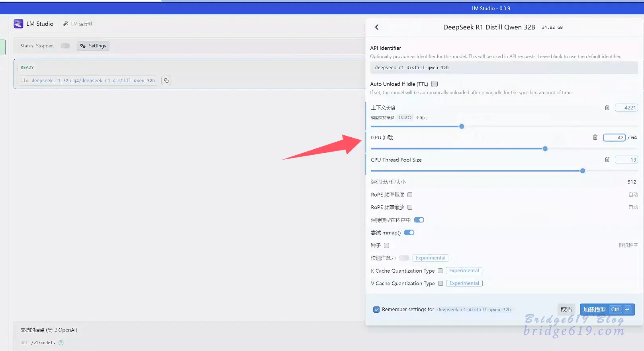
Task: Click the GPU 卸载 slider handle
Action: (545, 149)
